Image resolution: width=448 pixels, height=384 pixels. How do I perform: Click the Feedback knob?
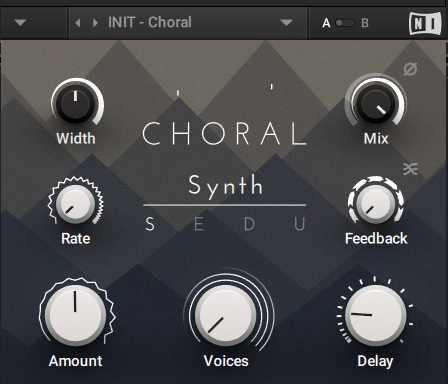375,203
